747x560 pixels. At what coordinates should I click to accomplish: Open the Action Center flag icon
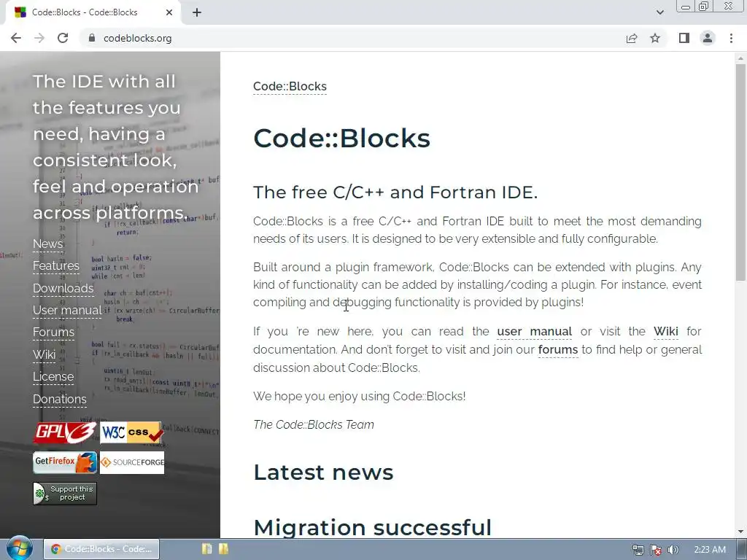coord(656,550)
